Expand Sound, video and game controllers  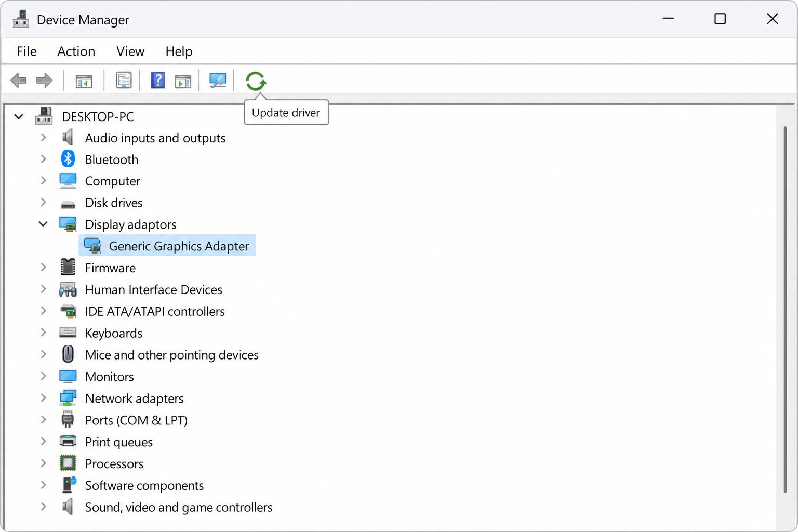44,507
